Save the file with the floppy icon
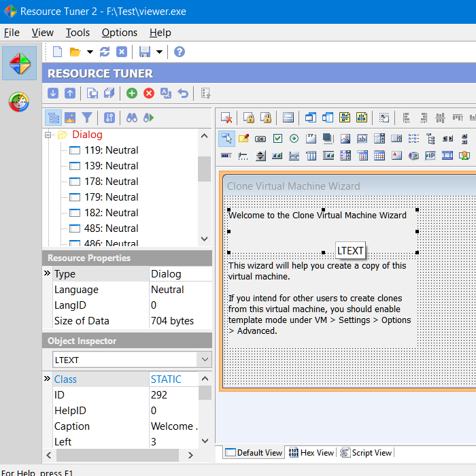 (145, 52)
